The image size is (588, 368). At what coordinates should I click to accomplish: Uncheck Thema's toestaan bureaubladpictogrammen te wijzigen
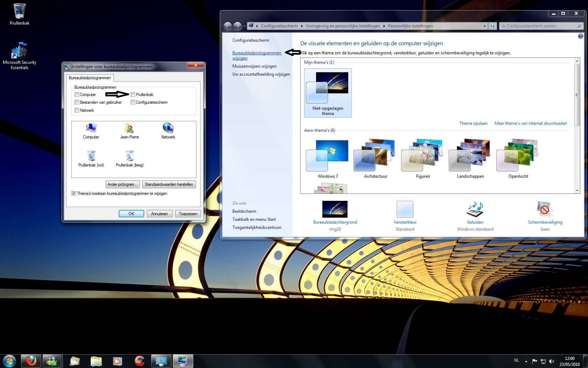pyautogui.click(x=73, y=193)
